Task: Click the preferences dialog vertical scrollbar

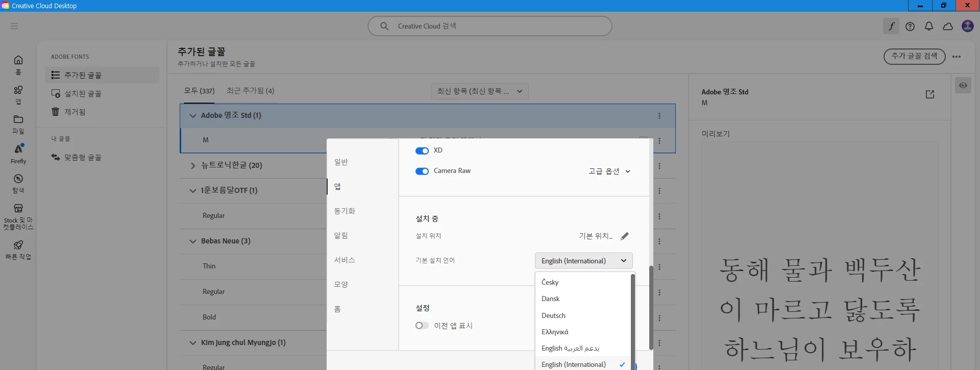Action: pyautogui.click(x=651, y=308)
